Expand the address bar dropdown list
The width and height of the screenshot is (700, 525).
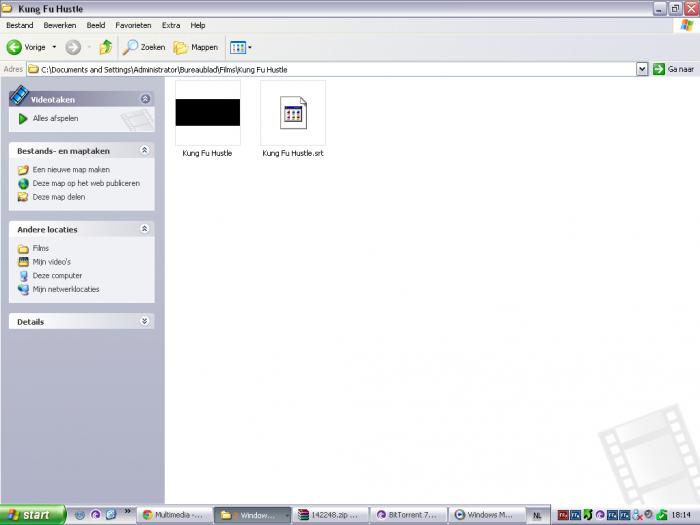click(x=642, y=69)
